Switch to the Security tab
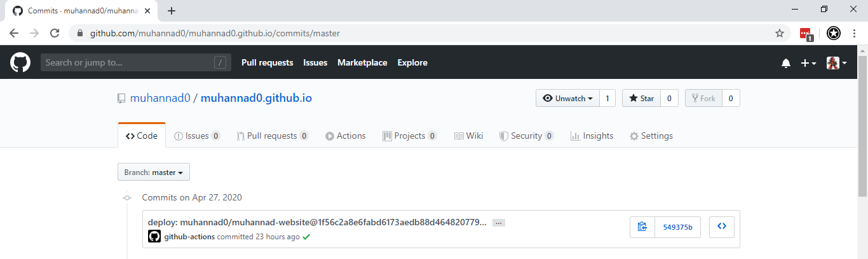 [x=526, y=136]
